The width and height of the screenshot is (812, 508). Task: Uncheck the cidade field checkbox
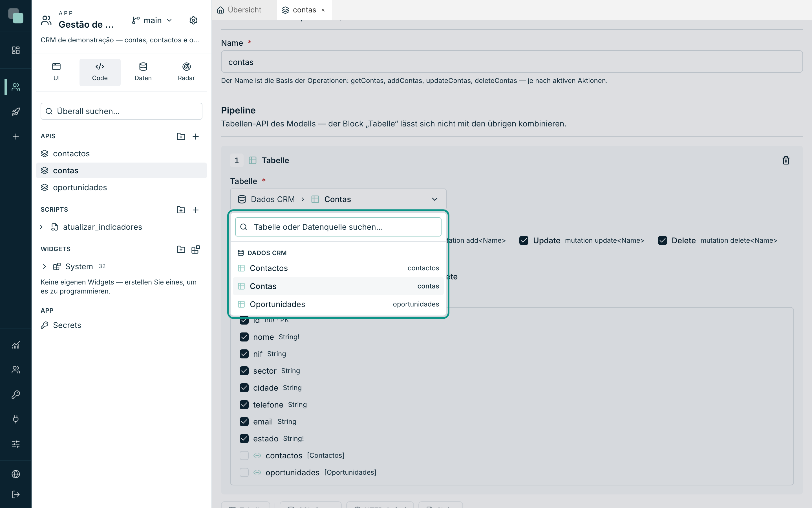pos(244,388)
